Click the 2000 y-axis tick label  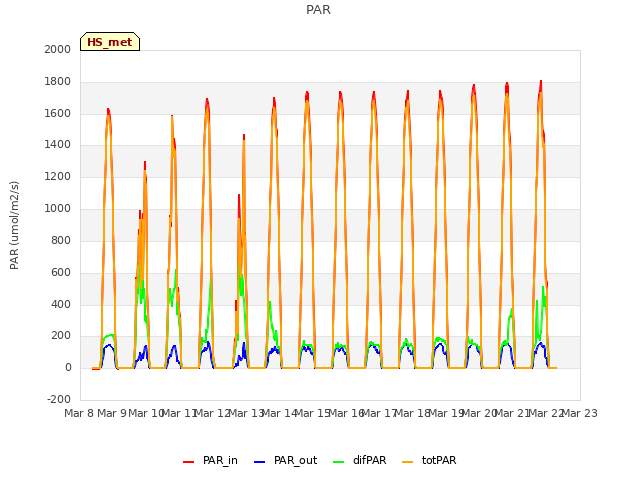click(58, 49)
